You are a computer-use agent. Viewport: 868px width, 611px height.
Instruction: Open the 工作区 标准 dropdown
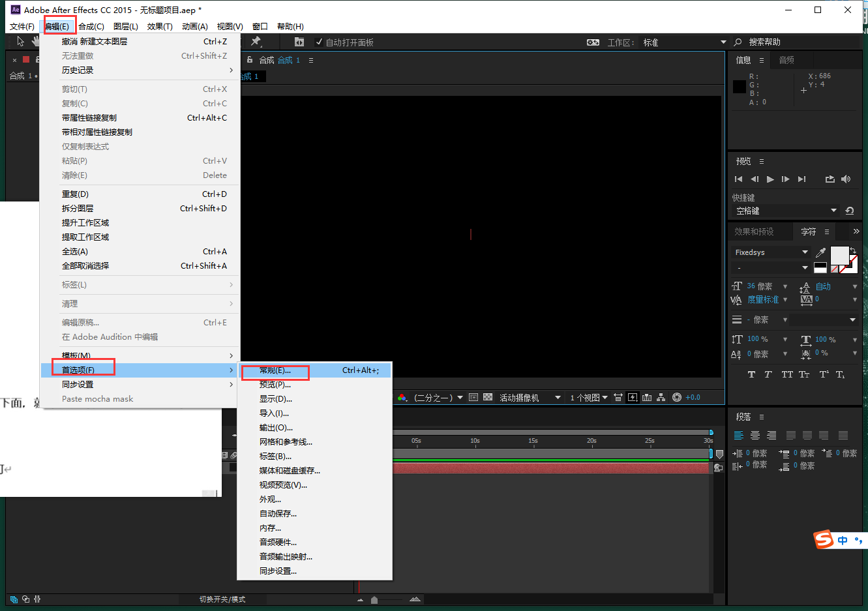(x=685, y=42)
